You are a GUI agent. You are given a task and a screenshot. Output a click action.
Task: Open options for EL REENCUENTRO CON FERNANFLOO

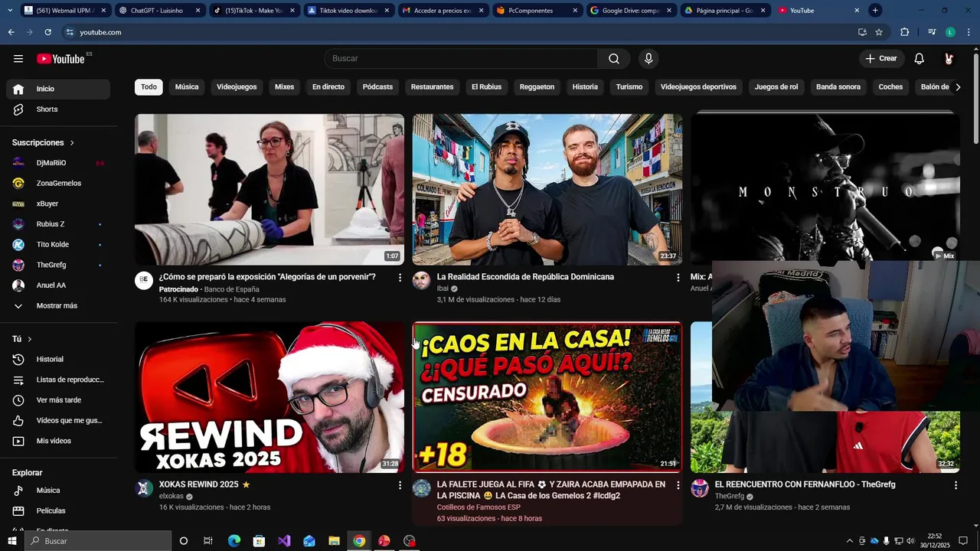tap(955, 485)
